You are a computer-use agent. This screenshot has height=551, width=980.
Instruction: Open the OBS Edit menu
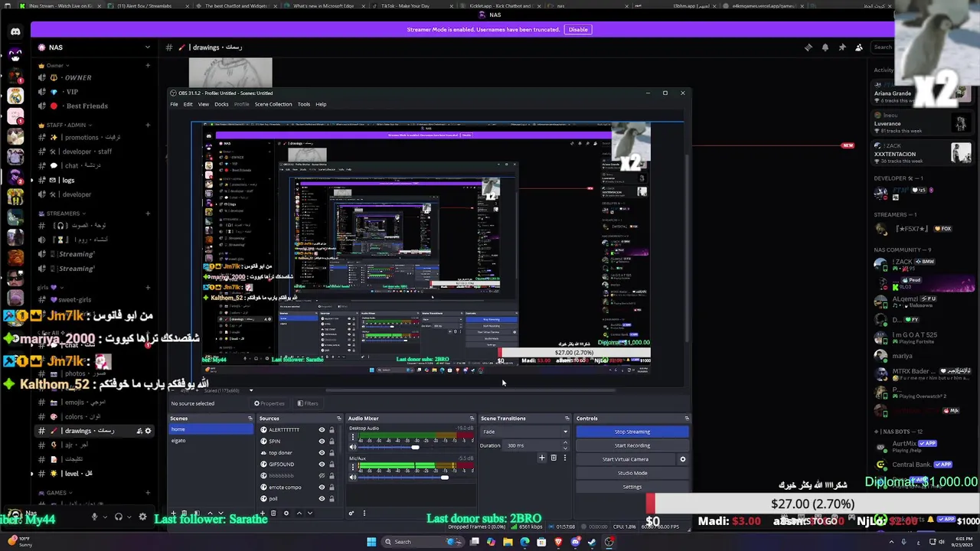[188, 104]
